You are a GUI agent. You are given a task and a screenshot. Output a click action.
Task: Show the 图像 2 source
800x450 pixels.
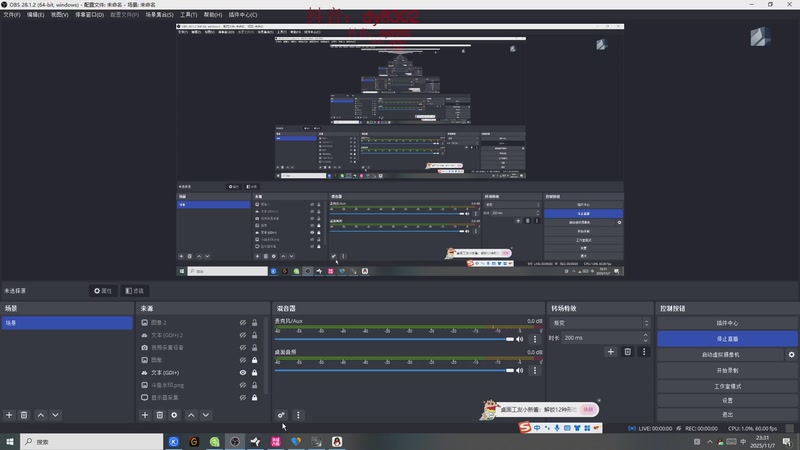(243, 322)
